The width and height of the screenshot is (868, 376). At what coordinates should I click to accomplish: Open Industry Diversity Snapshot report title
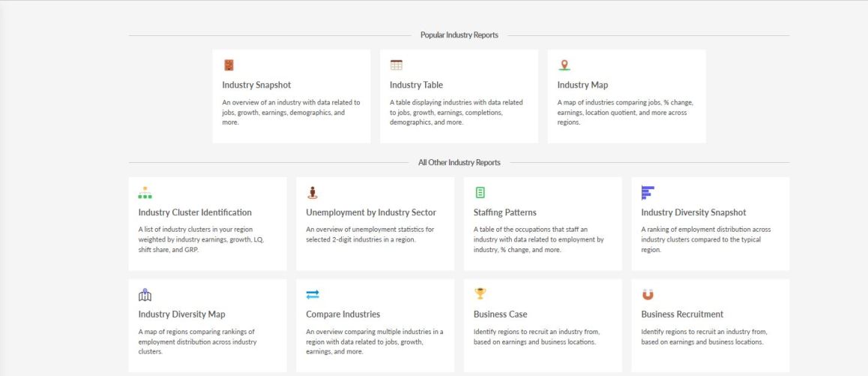click(693, 212)
